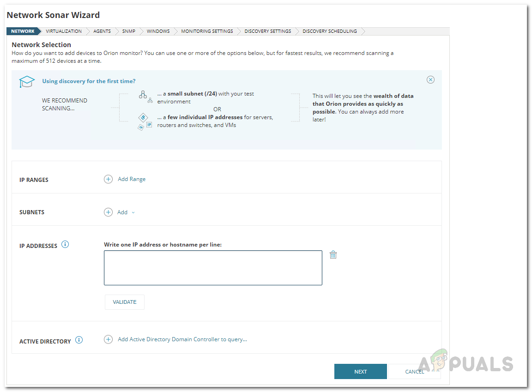Click the Next button
The image size is (532, 392).
pos(360,372)
